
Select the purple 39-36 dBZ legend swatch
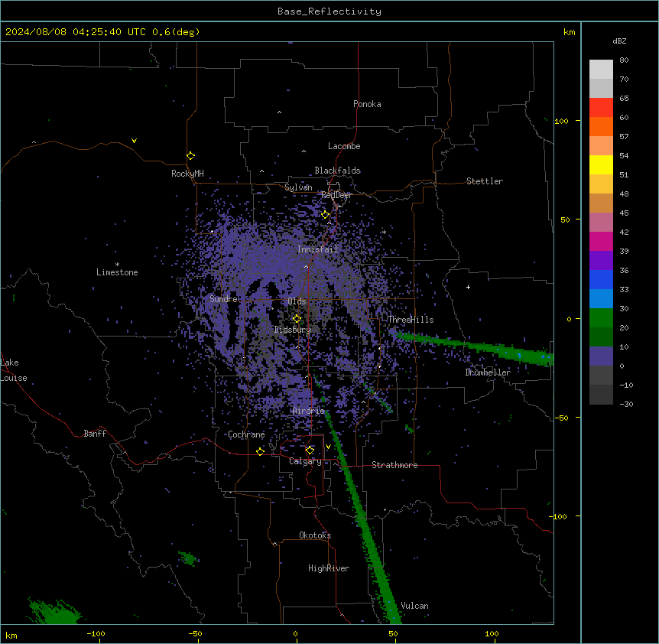[601, 261]
